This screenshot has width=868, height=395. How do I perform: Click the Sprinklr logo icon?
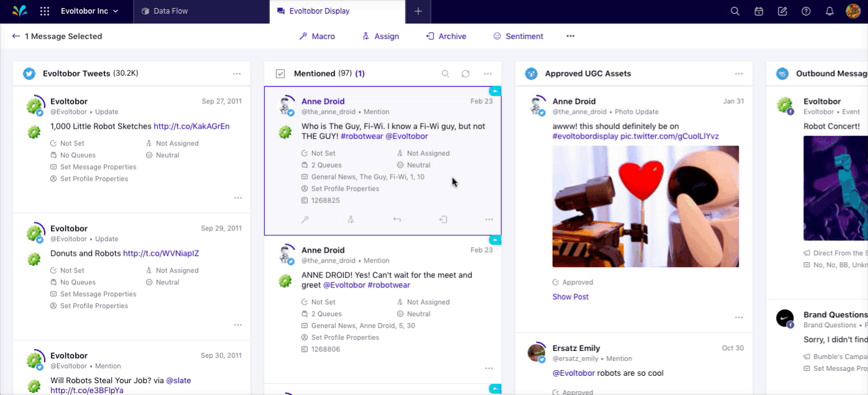point(20,11)
